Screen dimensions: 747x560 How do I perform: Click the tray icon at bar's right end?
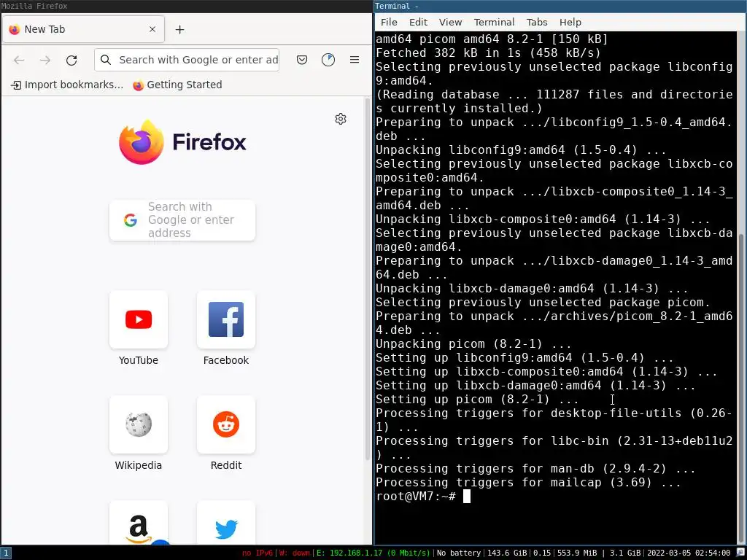(x=740, y=553)
